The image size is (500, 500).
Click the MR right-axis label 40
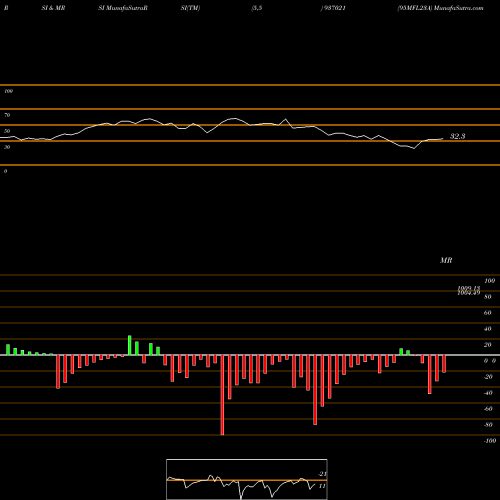point(488,329)
